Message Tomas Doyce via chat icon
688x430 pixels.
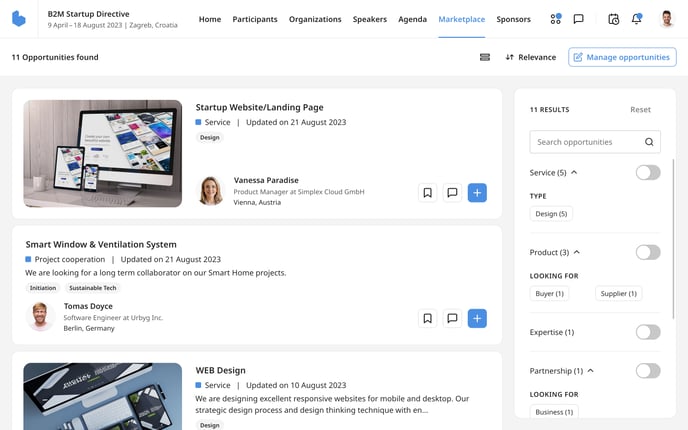[x=452, y=318]
